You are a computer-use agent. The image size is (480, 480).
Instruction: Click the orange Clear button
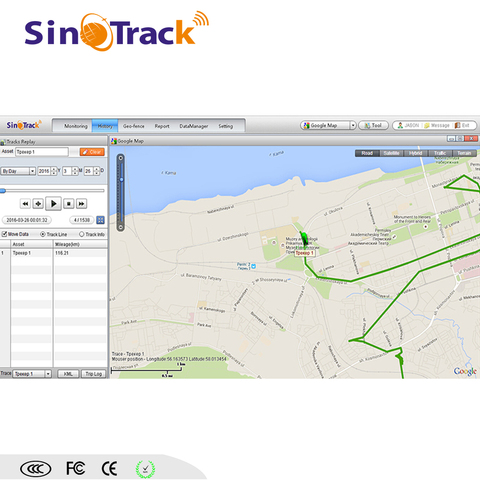tap(92, 152)
